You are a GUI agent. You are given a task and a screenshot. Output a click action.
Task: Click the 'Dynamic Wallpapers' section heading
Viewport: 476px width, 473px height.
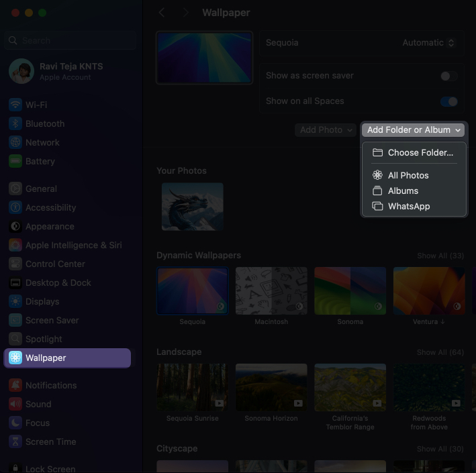point(199,256)
